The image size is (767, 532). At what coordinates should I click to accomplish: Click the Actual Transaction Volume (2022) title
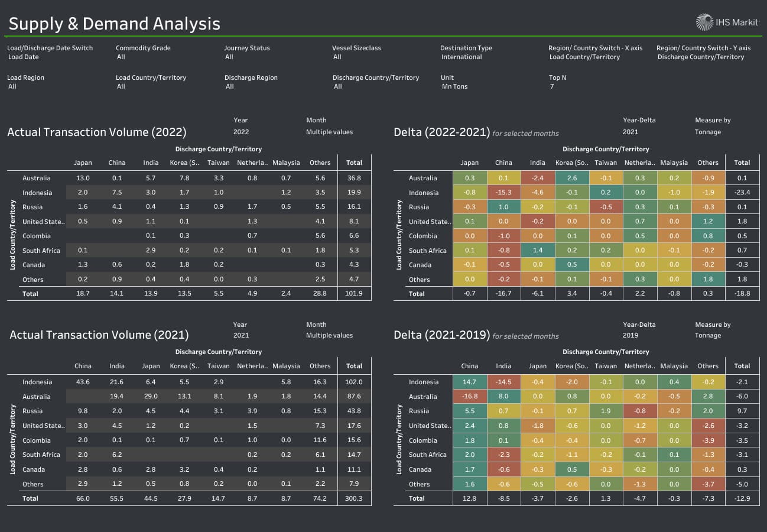point(96,132)
